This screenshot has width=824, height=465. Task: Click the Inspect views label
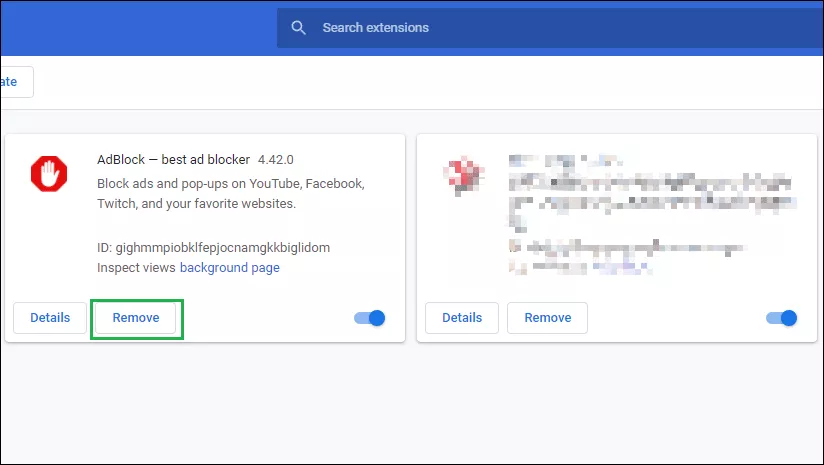[136, 267]
